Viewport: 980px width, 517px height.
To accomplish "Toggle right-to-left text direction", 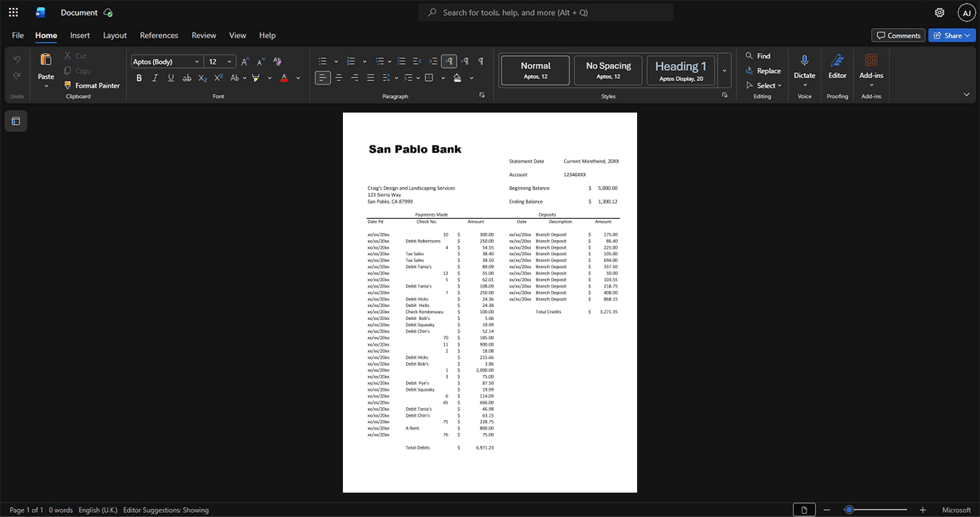I will [x=465, y=62].
